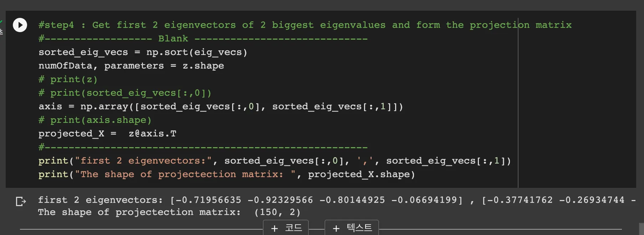The width and height of the screenshot is (644, 235).
Task: Add a new text cell with 텍스트
Action: [359, 228]
